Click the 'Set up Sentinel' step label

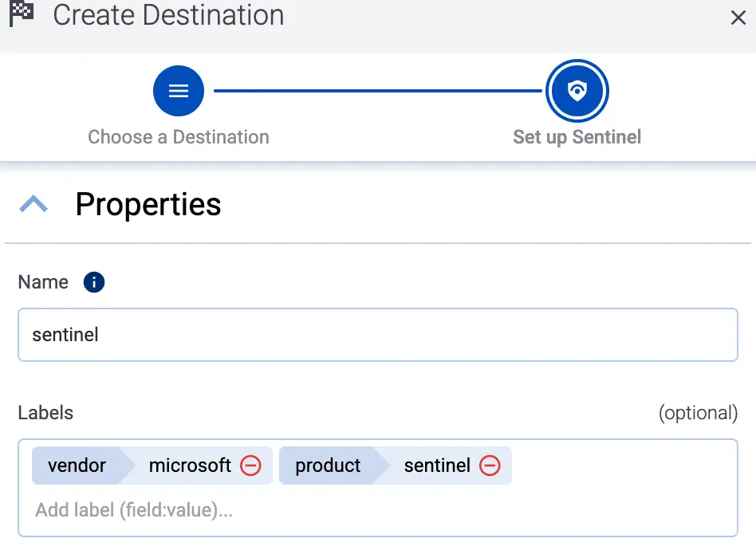(x=577, y=137)
